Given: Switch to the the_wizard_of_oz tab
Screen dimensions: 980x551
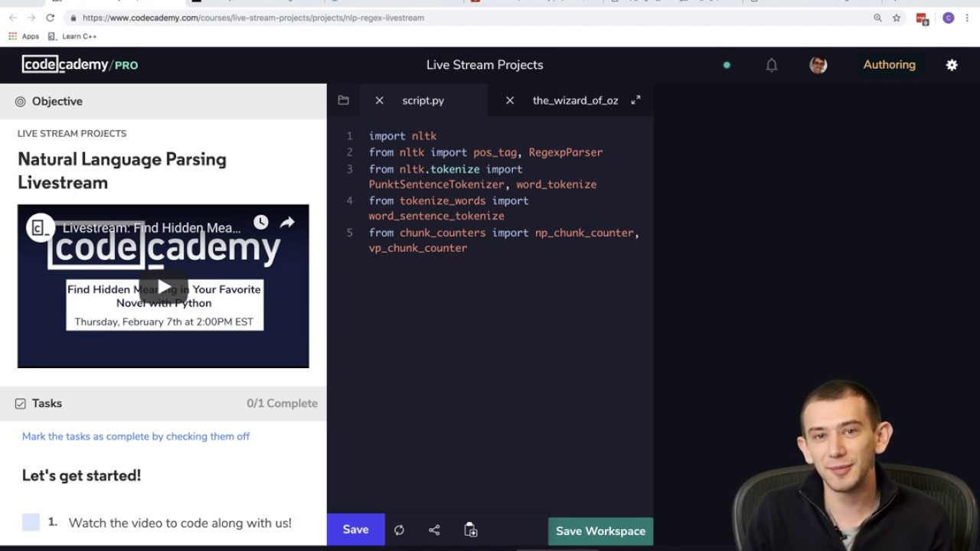Looking at the screenshot, I should 575,100.
